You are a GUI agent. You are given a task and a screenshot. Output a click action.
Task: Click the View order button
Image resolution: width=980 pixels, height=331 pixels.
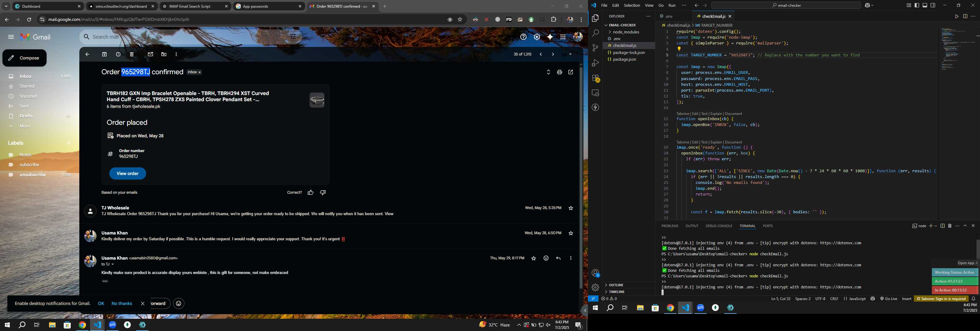[x=127, y=174]
